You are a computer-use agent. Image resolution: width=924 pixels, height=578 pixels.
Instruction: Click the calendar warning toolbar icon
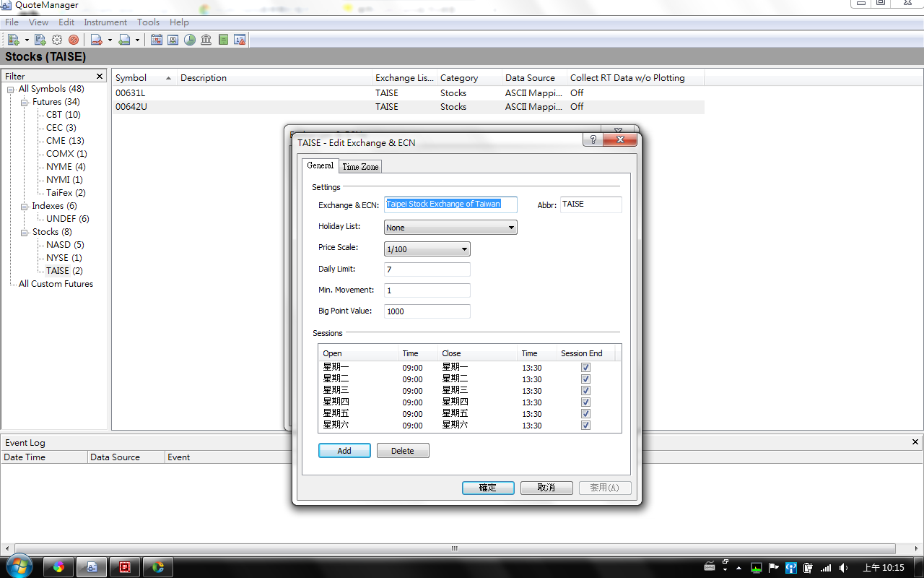pos(240,40)
